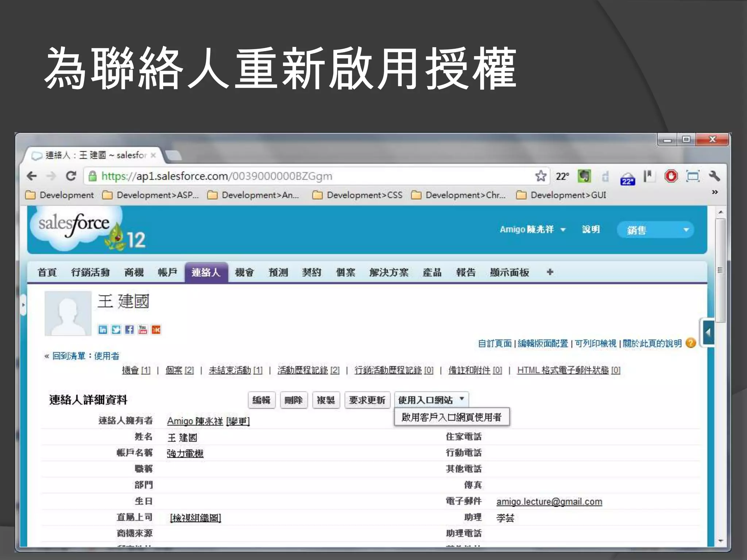Screen dimensions: 747x560
Task: Switch to the 首頁 tab
Action: coord(47,272)
